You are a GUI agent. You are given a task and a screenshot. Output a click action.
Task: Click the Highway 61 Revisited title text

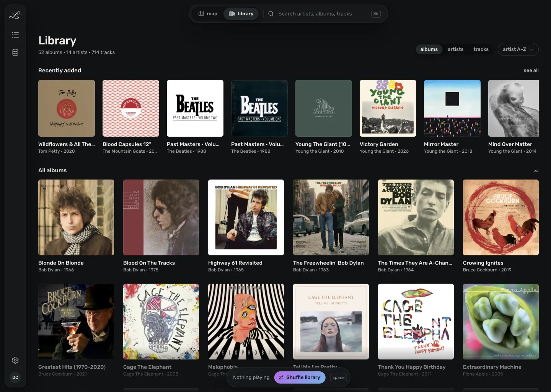click(235, 263)
